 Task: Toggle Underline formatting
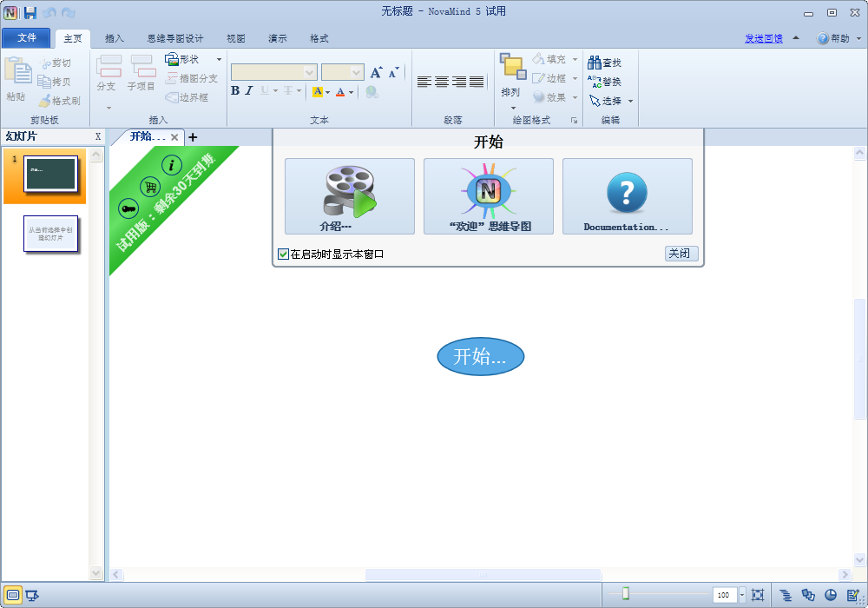265,91
